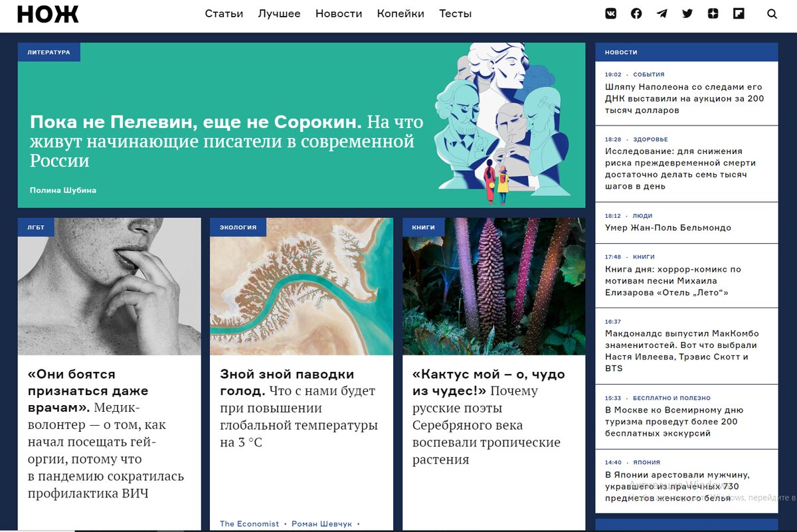The width and height of the screenshot is (797, 532).
Task: Open the Telegram channel icon
Action: pos(662,13)
